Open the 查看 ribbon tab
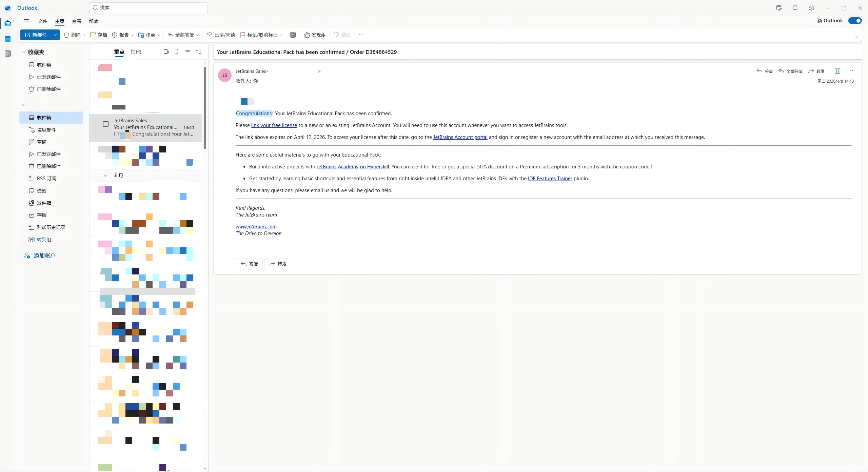This screenshot has height=472, width=868. 76,21
